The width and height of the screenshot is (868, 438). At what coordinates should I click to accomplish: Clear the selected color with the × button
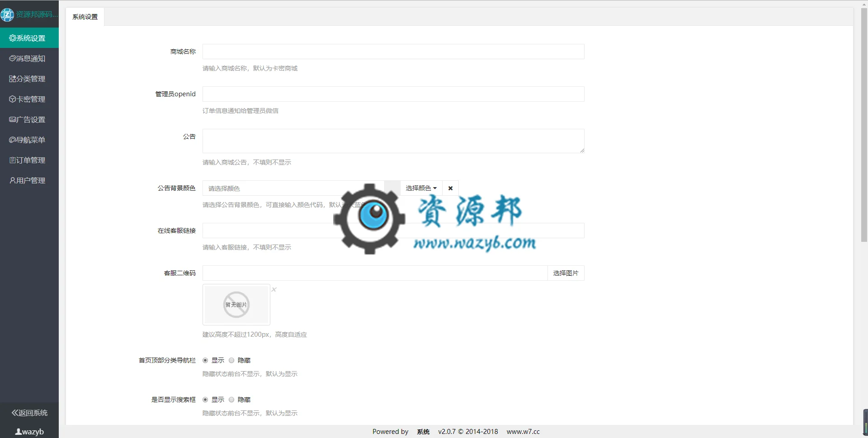coord(450,188)
